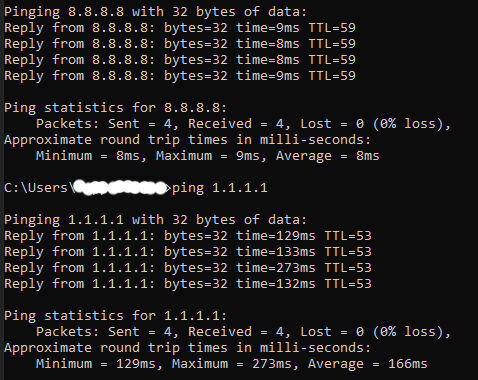The width and height of the screenshot is (478, 380).
Task: Click the 'Average = 166ms' value
Action: tap(368, 364)
